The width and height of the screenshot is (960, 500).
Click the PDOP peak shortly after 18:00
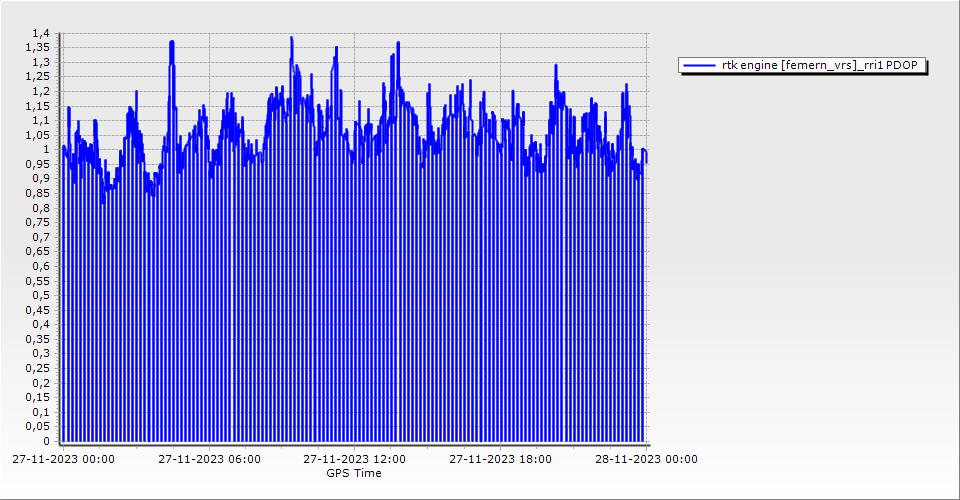555,65
